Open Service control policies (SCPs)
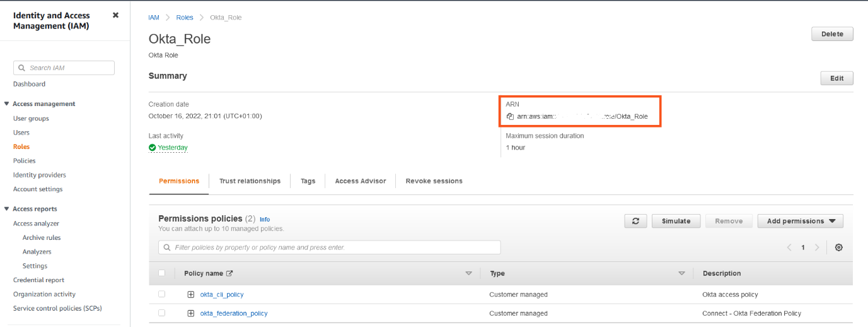This screenshot has height=327, width=868. point(57,309)
